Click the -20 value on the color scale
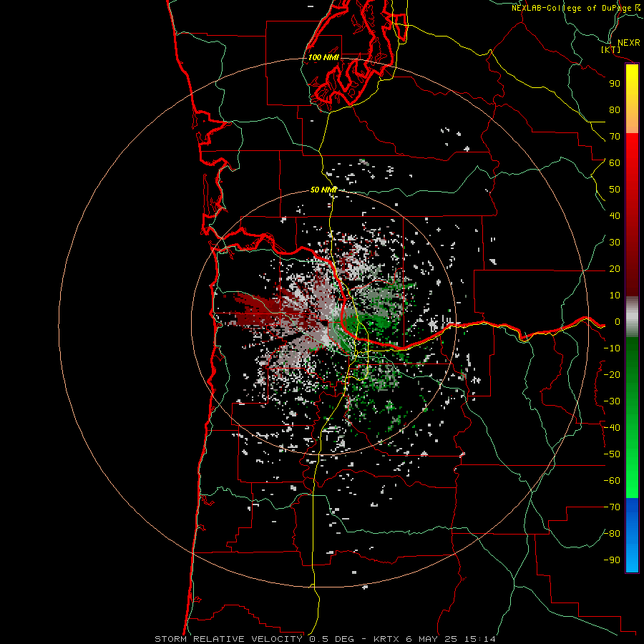The height and width of the screenshot is (644, 644). (x=612, y=375)
